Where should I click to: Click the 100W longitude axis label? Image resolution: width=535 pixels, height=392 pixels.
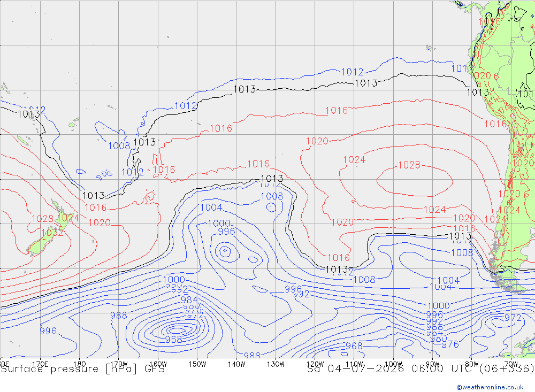[x=393, y=364]
